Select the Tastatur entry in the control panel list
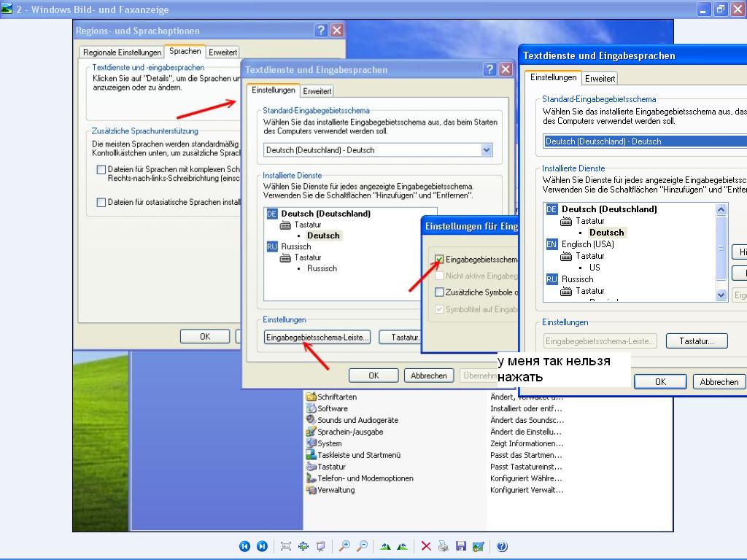 point(332,467)
